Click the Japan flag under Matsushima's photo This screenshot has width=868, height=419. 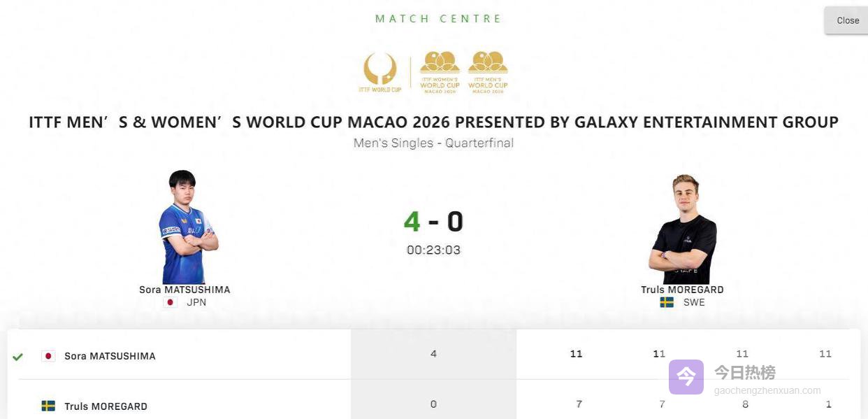click(x=169, y=302)
